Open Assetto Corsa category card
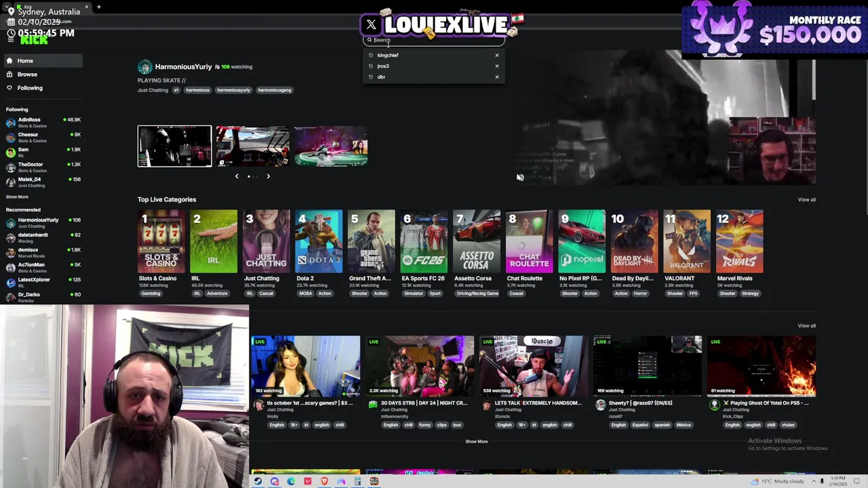 pos(477,241)
